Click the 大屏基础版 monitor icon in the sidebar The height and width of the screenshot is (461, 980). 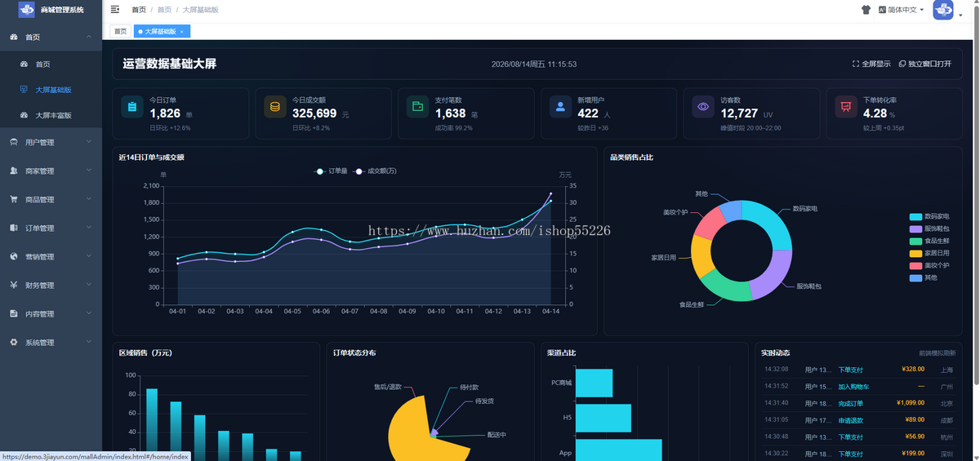(24, 90)
